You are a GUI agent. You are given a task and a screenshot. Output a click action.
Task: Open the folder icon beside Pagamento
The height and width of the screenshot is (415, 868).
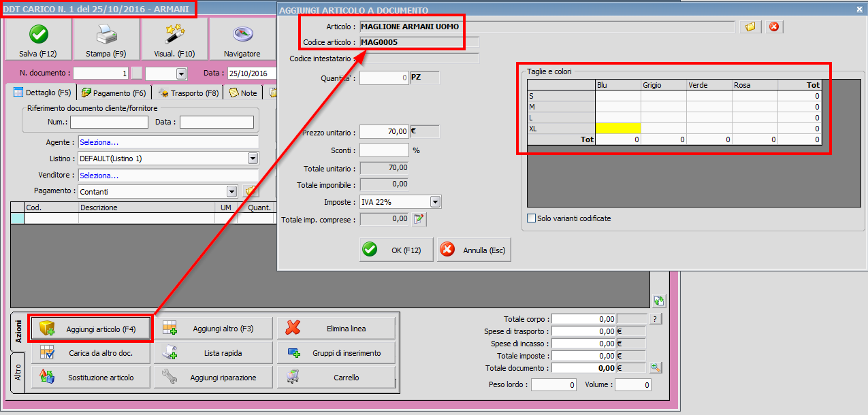(x=250, y=192)
